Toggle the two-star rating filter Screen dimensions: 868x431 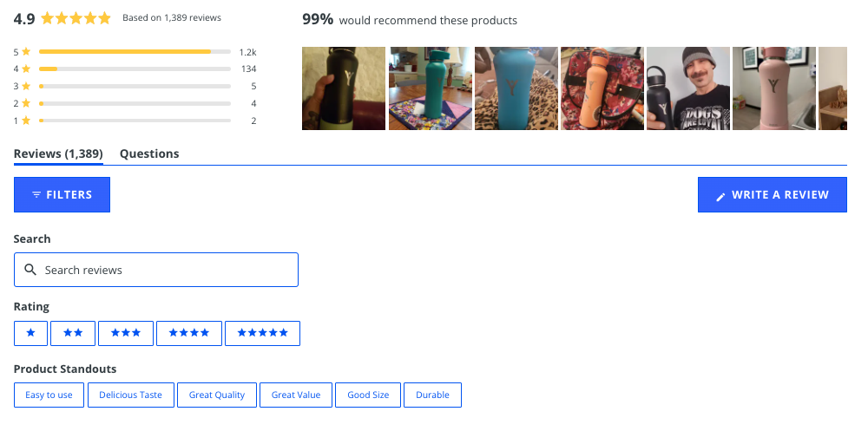(73, 333)
